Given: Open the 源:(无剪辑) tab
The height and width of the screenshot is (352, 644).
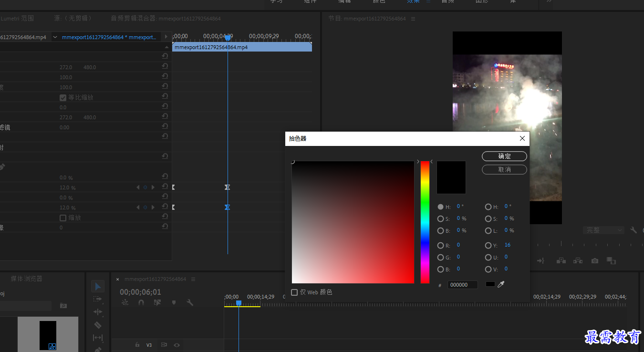Looking at the screenshot, I should click(x=73, y=19).
